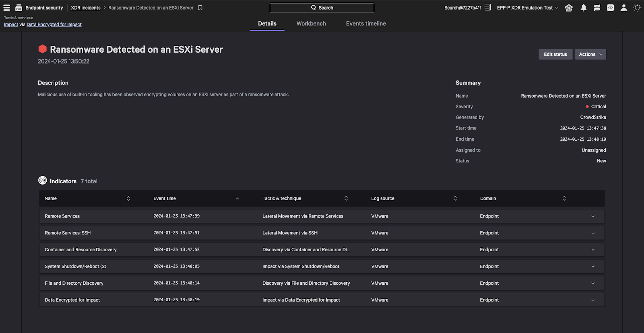Screen dimensions: 644x333
Task: Click the Event time column header
Action: [x=165, y=198]
